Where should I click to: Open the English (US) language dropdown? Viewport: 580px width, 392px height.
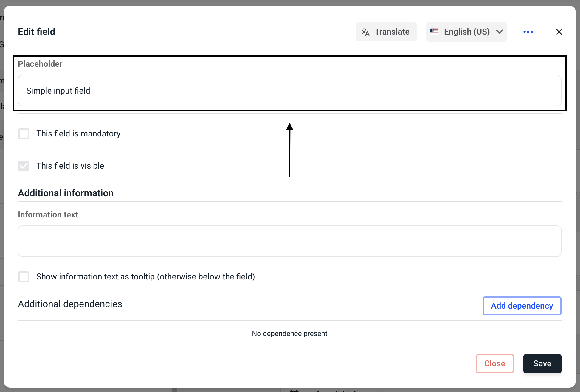coord(466,32)
